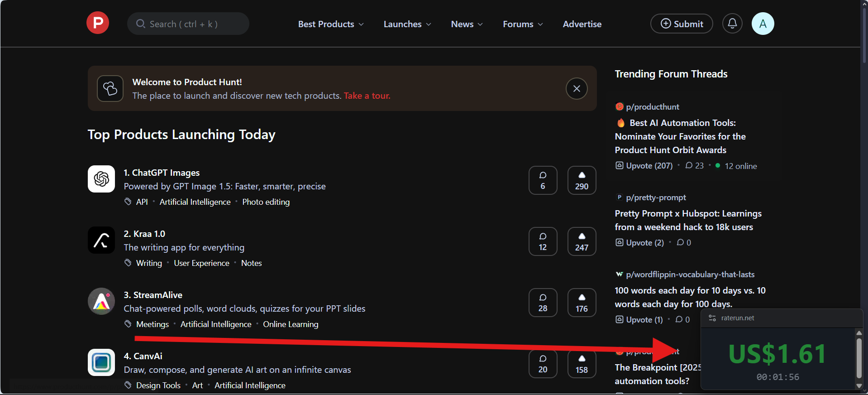Open the 100 words each day thread
The image size is (868, 395).
690,297
